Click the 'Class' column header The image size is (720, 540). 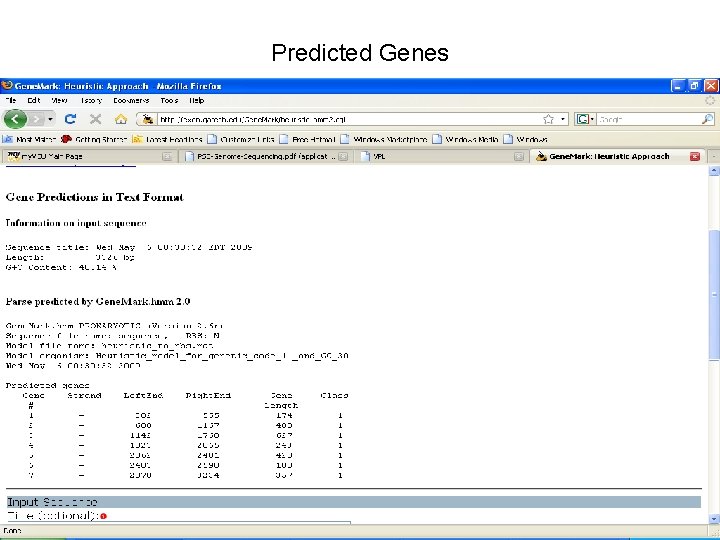(x=334, y=395)
